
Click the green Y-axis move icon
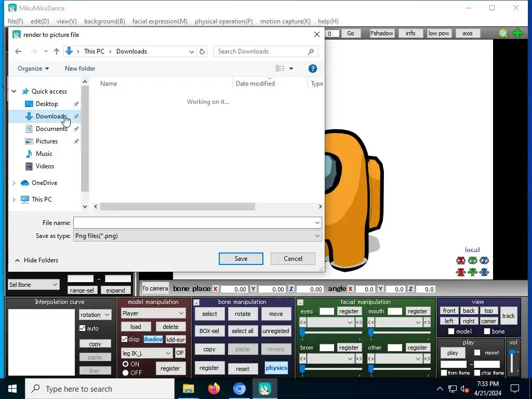pyautogui.click(x=473, y=272)
